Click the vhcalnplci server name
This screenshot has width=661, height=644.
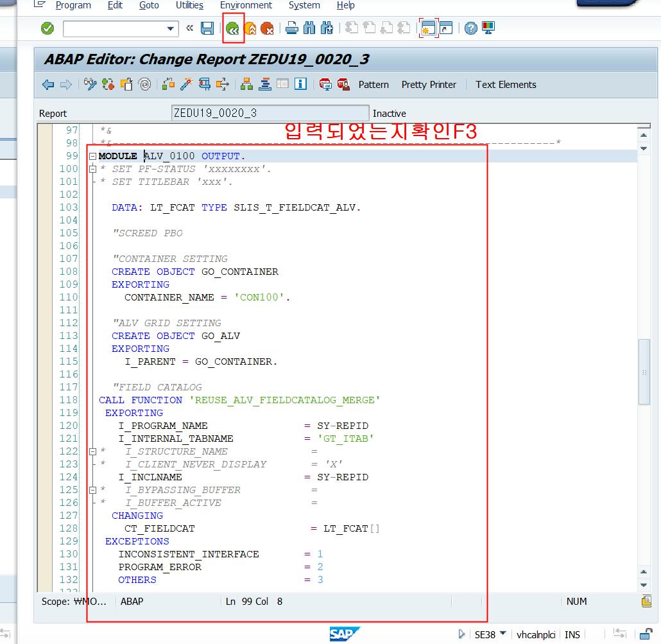click(536, 634)
